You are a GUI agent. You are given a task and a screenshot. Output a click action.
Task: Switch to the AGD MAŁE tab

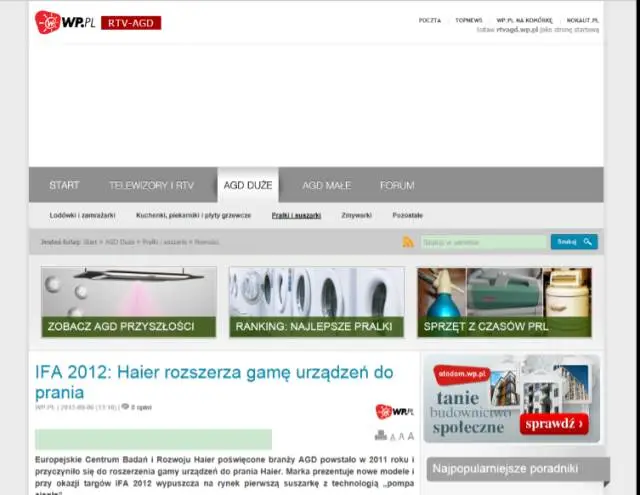click(327, 185)
